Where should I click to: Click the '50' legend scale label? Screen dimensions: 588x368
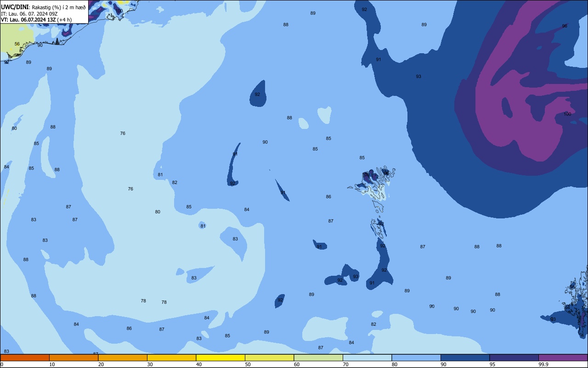[x=248, y=364]
